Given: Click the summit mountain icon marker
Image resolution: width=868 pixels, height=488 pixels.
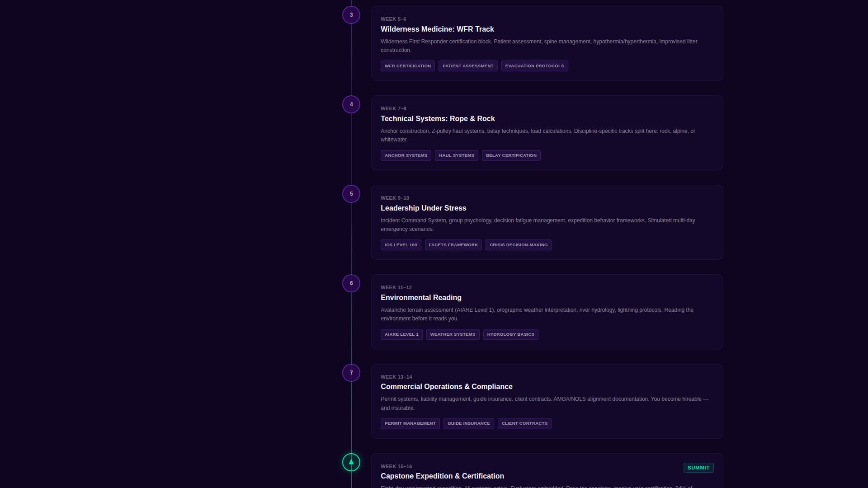Looking at the screenshot, I should 351,462.
